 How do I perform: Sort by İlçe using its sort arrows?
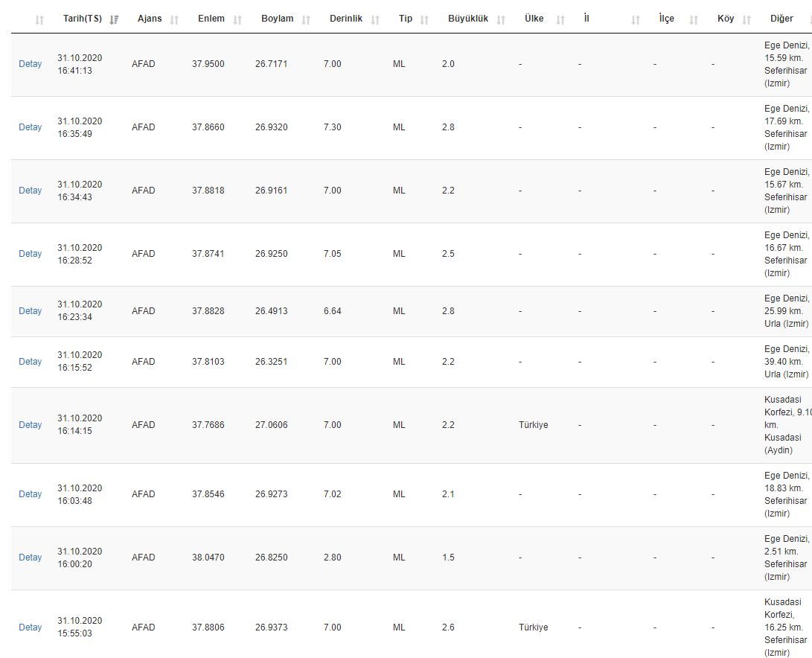point(694,20)
